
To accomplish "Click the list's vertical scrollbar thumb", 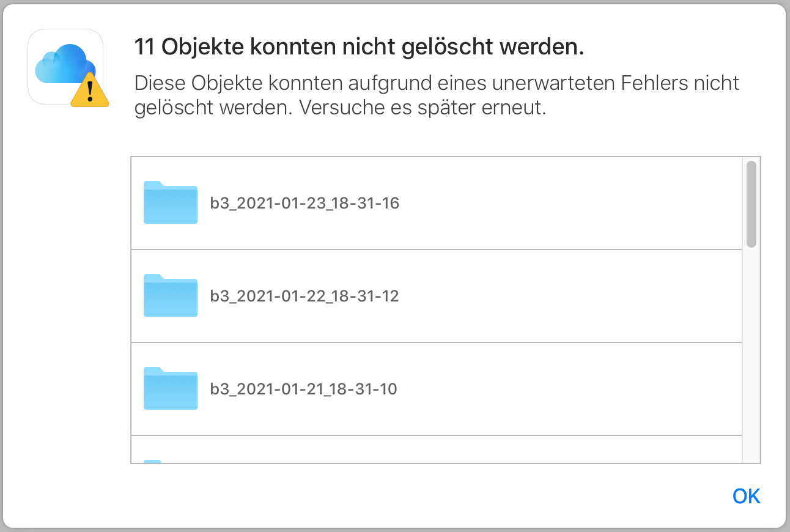I will pyautogui.click(x=751, y=204).
